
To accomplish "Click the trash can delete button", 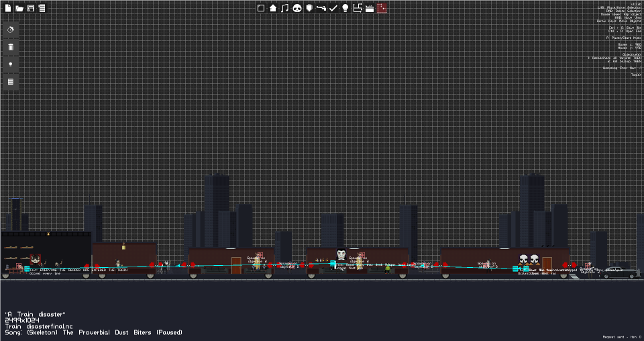I will tap(11, 47).
